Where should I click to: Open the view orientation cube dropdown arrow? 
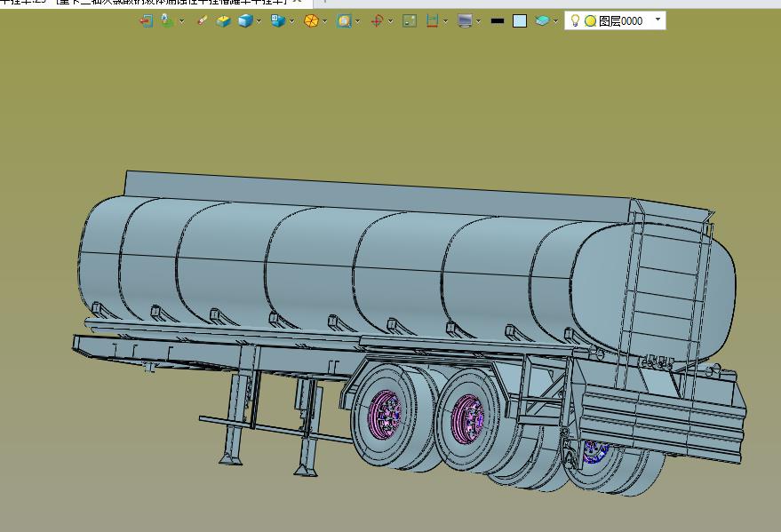click(291, 21)
